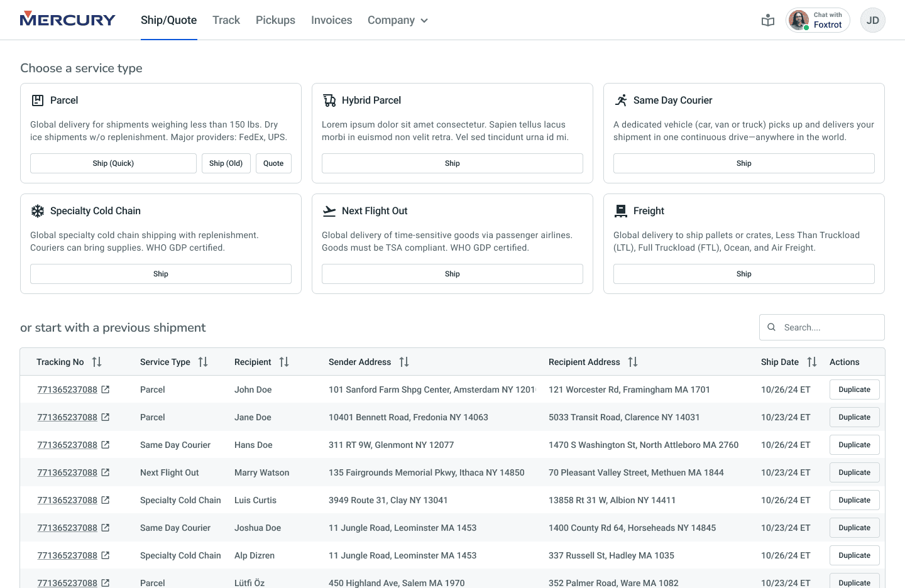
Task: Click address '1400 County Rd 64, Horseheads NY 14845'
Action: (632, 528)
